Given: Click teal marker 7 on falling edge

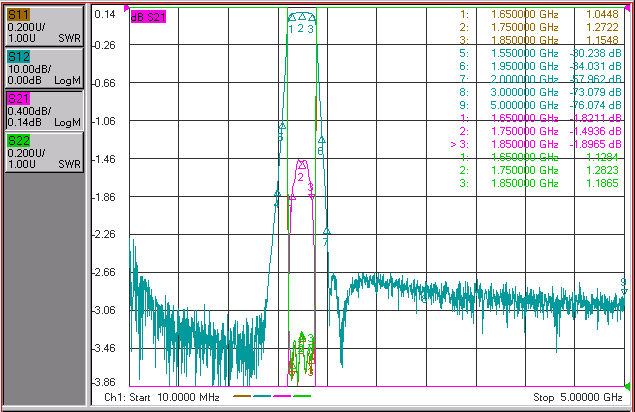Looking at the screenshot, I should click(326, 231).
